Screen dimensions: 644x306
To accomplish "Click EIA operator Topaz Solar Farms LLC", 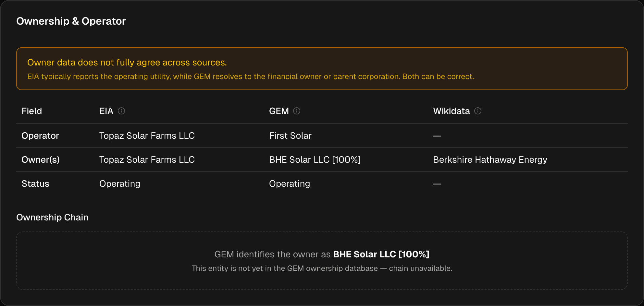I will (147, 135).
